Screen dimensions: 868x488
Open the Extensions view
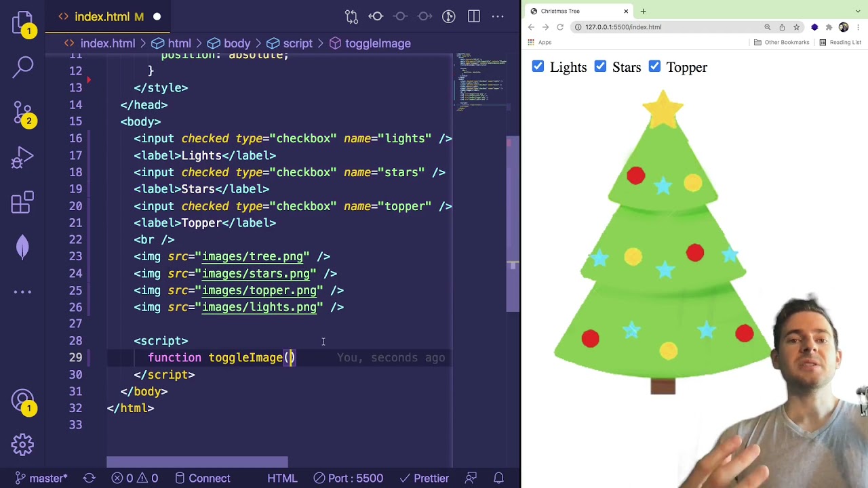coord(22,203)
